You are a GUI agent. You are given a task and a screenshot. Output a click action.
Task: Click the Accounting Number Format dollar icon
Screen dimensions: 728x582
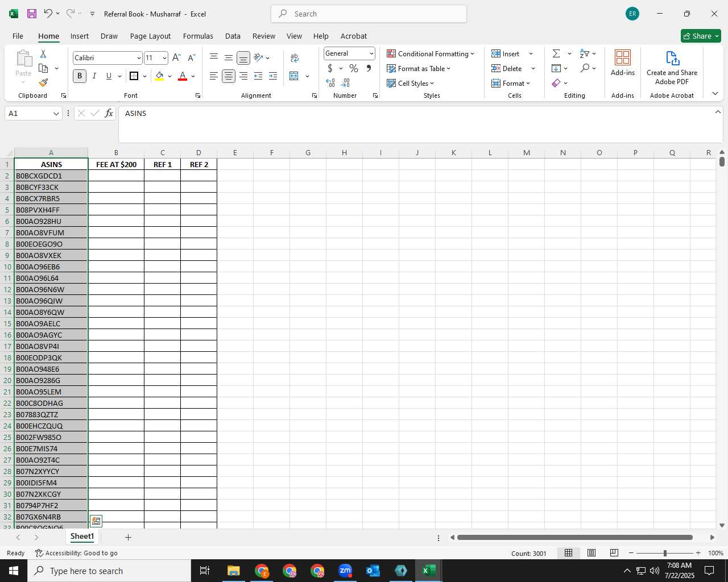click(x=330, y=68)
